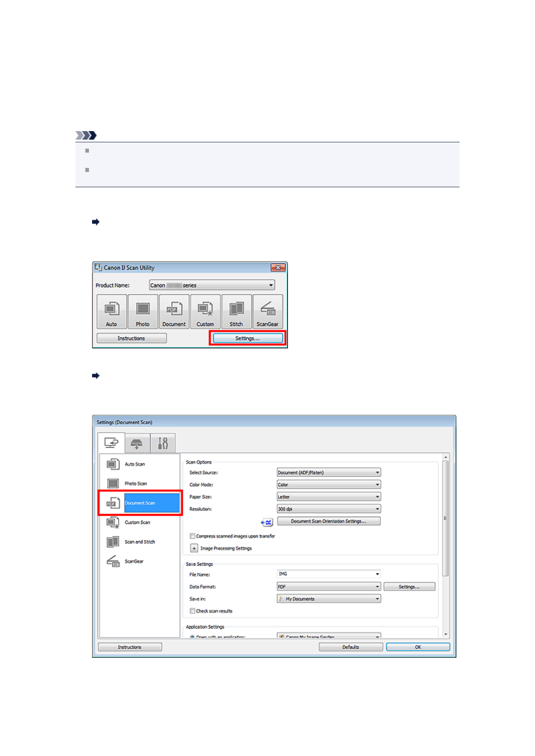The width and height of the screenshot is (535, 756).
Task: Select Open with an application radio button
Action: point(192,637)
